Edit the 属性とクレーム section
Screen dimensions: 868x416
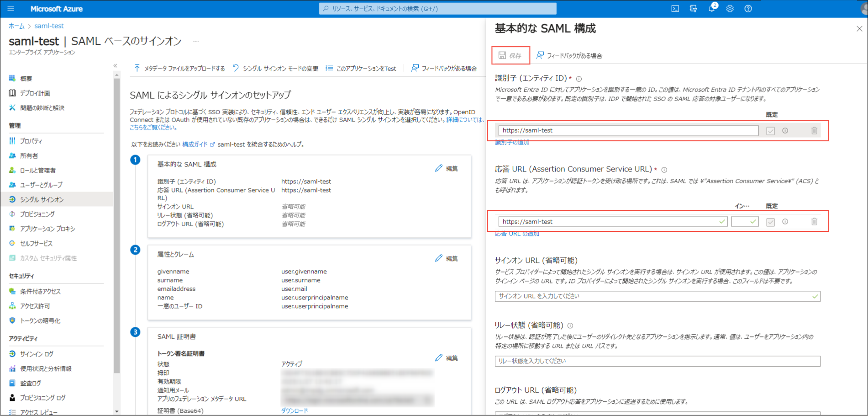pos(447,259)
